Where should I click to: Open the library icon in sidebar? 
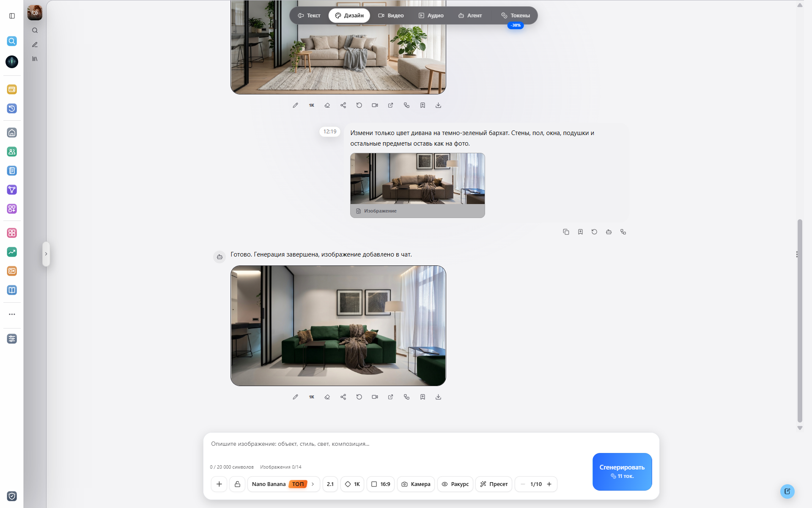click(x=35, y=59)
